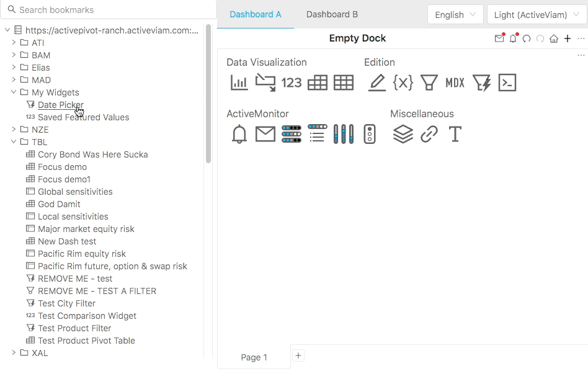Image resolution: width=588 pixels, height=371 pixels.
Task: Expand the XAL folder
Action: tap(14, 352)
